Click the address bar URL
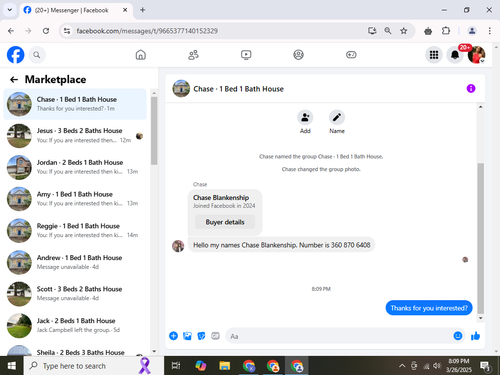500x375 pixels. point(147,31)
